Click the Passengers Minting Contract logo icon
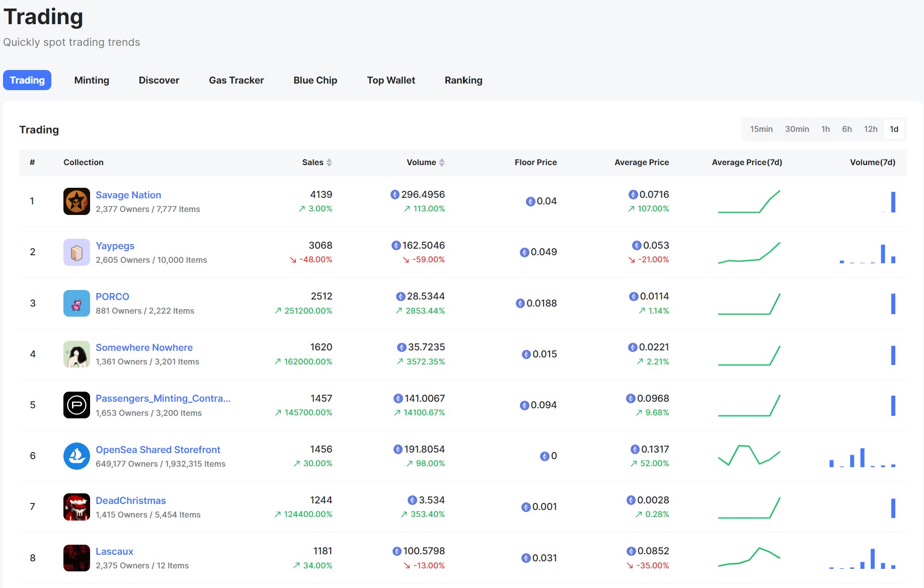Screen dimensions: 924x588 click(x=76, y=405)
